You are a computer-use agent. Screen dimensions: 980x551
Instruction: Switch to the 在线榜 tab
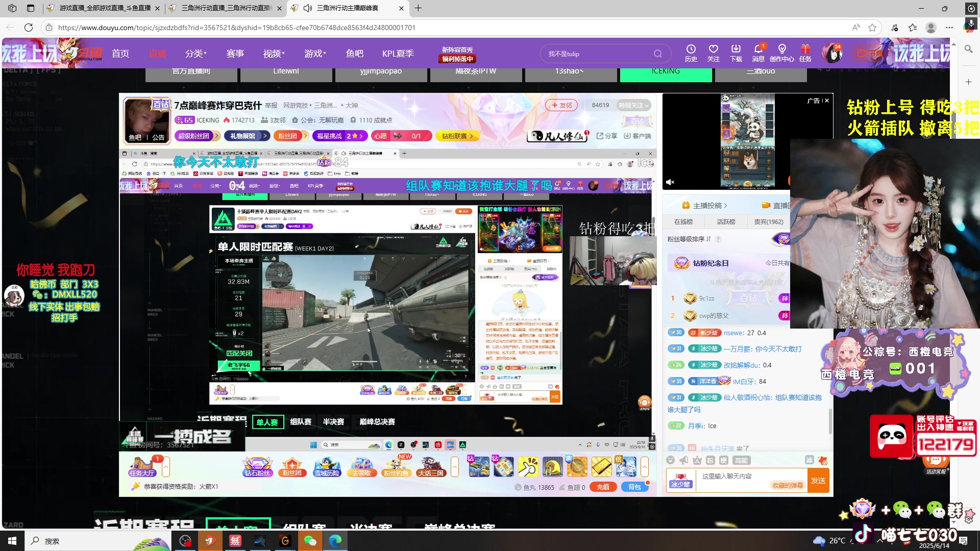[683, 221]
